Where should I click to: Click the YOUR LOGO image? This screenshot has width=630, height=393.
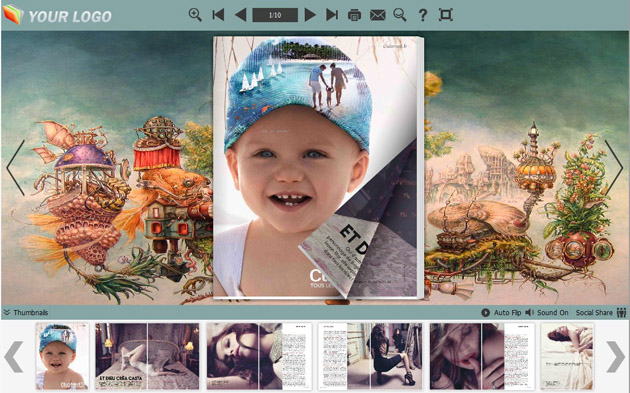pyautogui.click(x=57, y=15)
